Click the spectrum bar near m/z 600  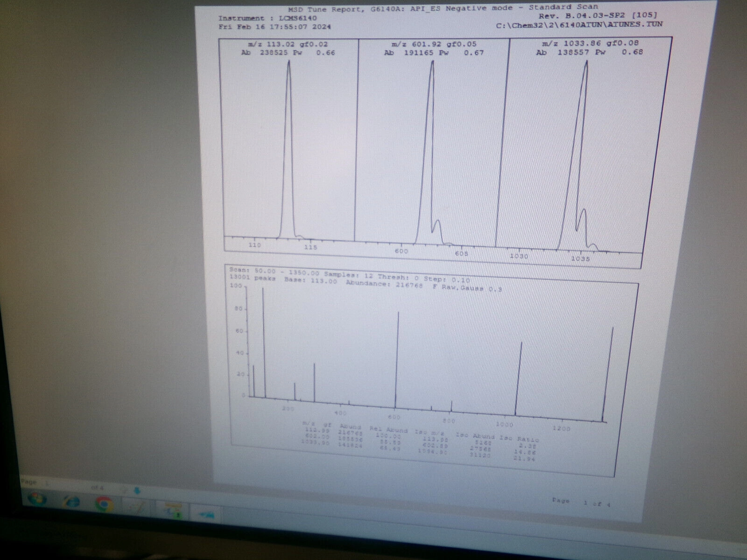pyautogui.click(x=398, y=360)
